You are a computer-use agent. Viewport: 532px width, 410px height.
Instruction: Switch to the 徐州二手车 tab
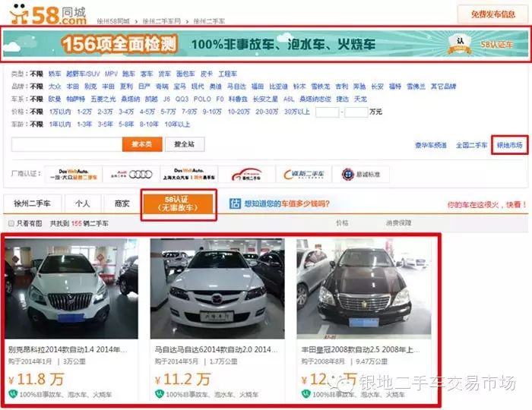coord(32,203)
